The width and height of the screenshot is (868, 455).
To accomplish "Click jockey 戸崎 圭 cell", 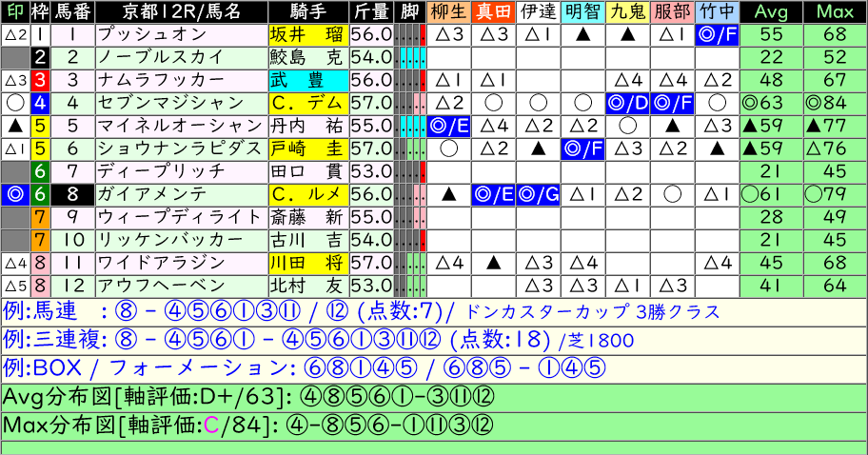I will point(308,148).
